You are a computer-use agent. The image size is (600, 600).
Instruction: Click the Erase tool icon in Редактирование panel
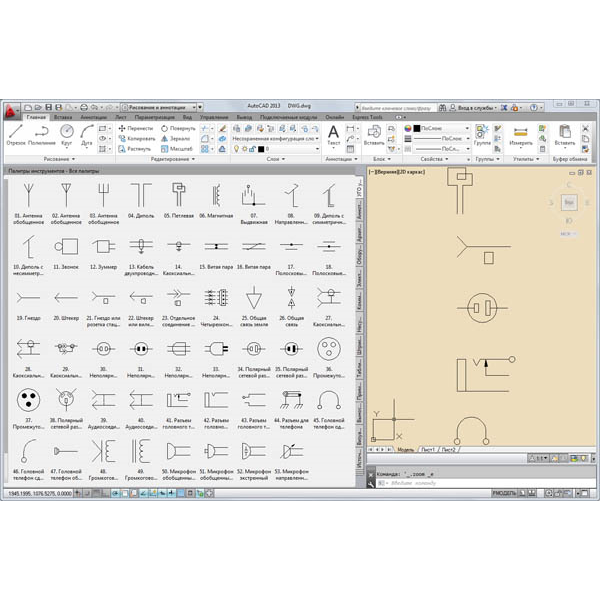point(222,128)
